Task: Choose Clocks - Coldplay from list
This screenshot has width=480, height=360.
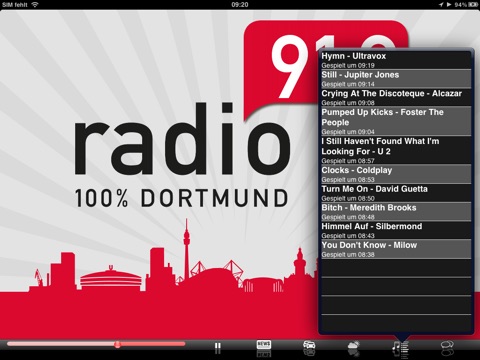Action: click(x=396, y=174)
